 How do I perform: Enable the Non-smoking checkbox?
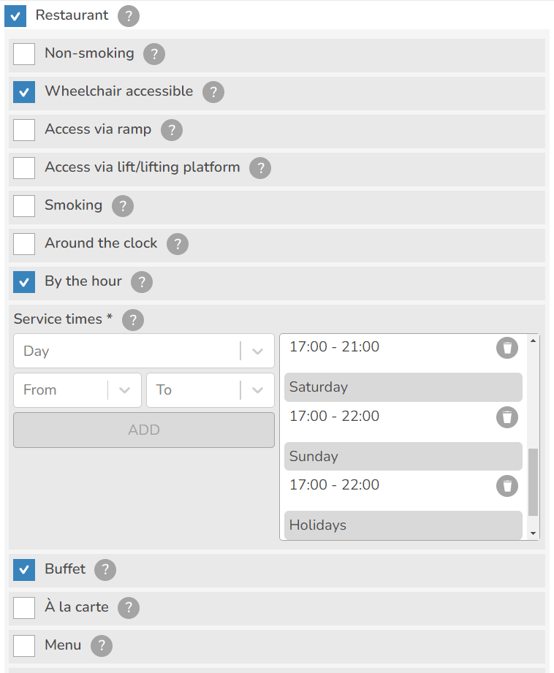click(x=24, y=54)
